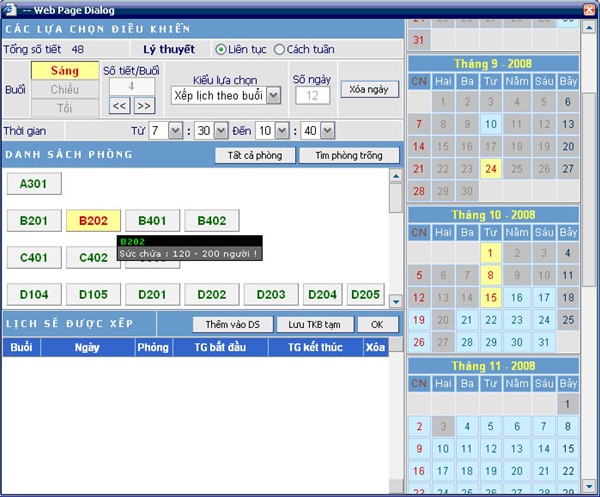Expand the end minute dropdown showing 40
Screen dimensions: 600x497
coord(327,131)
